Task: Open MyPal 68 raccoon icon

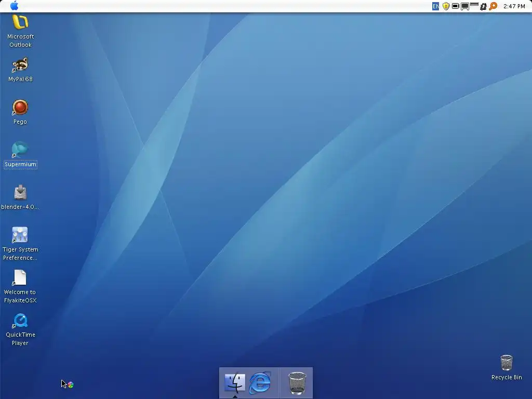Action: (20, 64)
